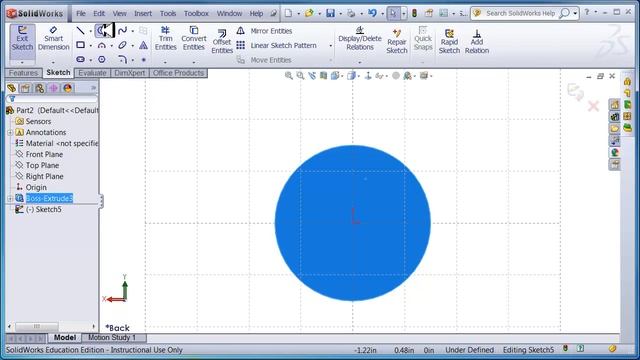
Task: Click the feature tree filter field
Action: coord(52,99)
